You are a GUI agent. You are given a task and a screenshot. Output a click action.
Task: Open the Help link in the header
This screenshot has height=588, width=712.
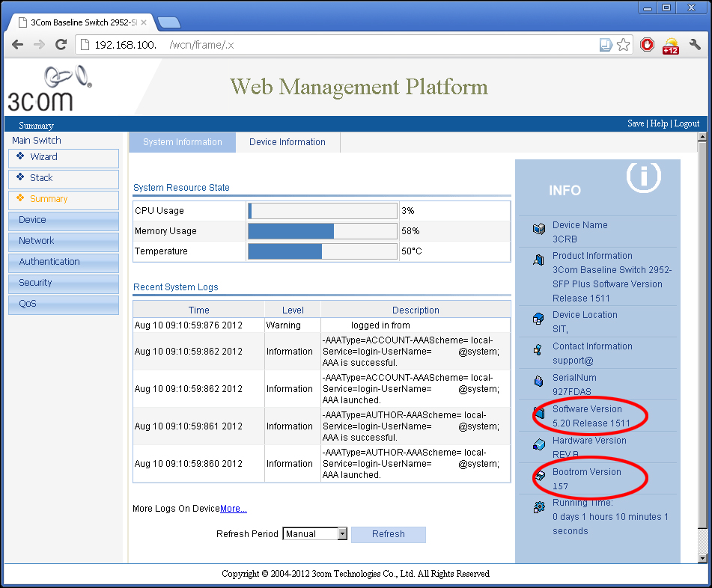click(x=659, y=123)
